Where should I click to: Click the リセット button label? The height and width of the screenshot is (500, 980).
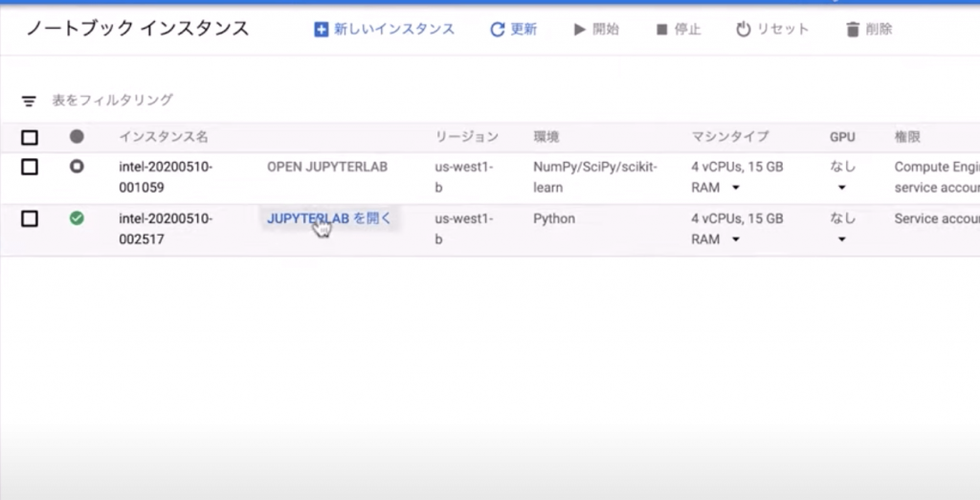[783, 30]
